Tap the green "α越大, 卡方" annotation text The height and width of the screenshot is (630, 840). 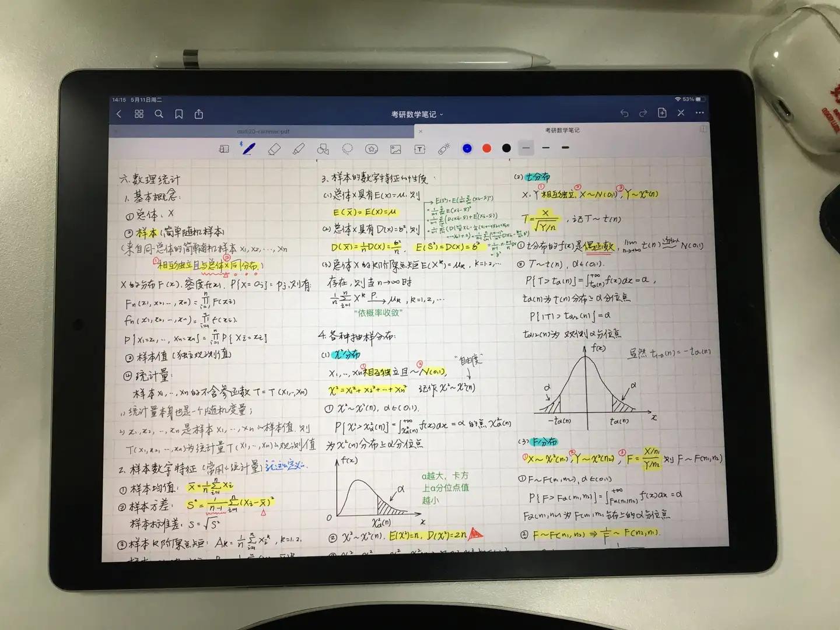pyautogui.click(x=445, y=476)
